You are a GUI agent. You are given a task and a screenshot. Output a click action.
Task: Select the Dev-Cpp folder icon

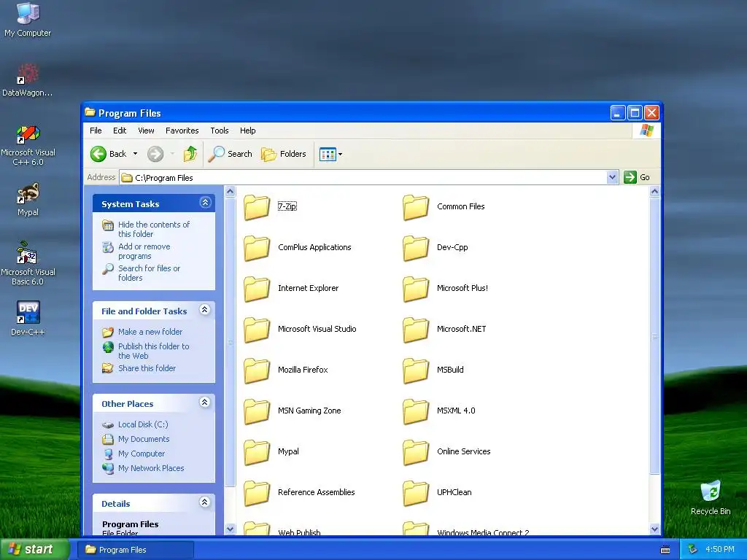coord(416,248)
